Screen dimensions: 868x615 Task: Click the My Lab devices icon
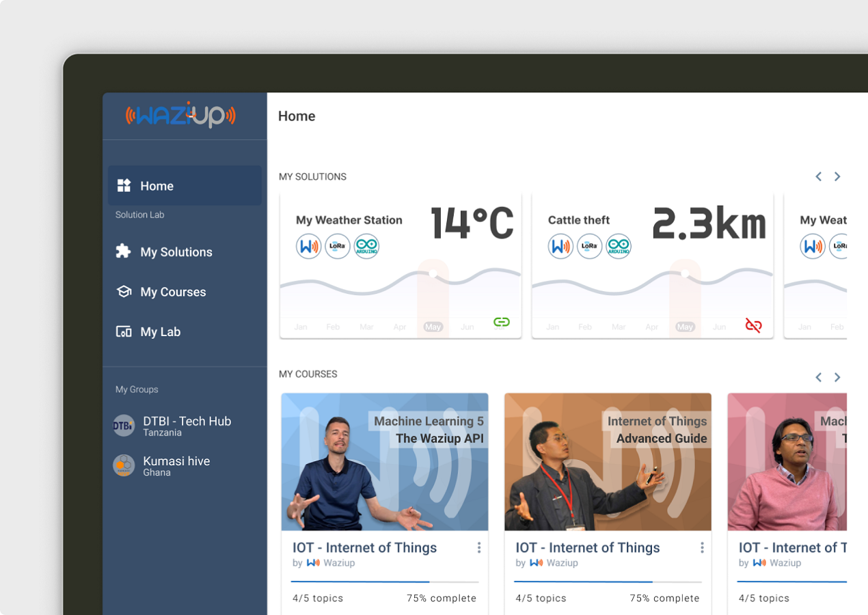pyautogui.click(x=124, y=332)
